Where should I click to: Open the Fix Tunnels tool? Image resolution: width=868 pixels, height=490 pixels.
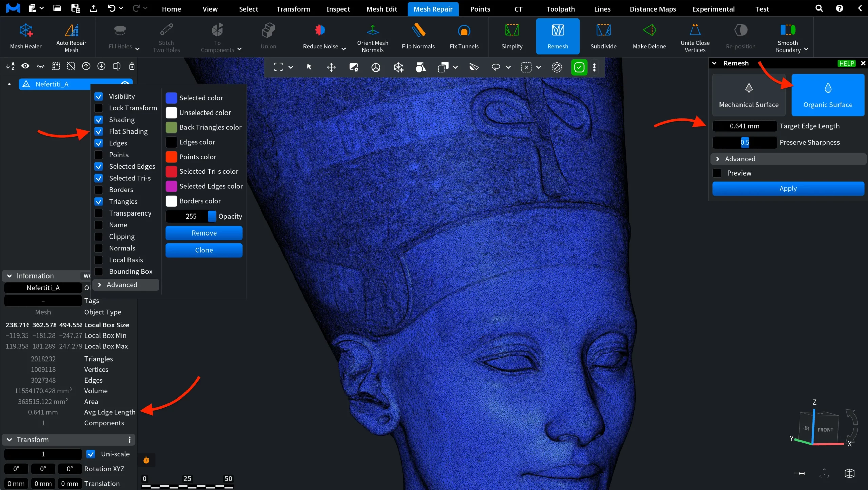(464, 37)
